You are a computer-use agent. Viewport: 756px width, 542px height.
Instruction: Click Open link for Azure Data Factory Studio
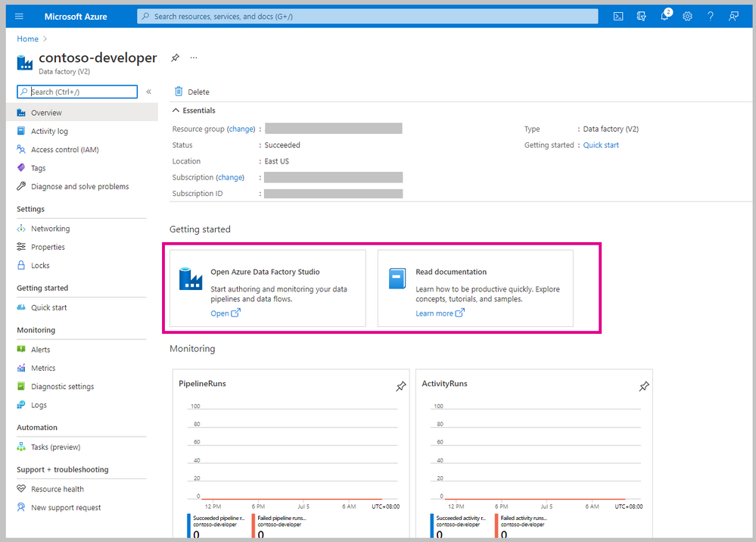[226, 313]
